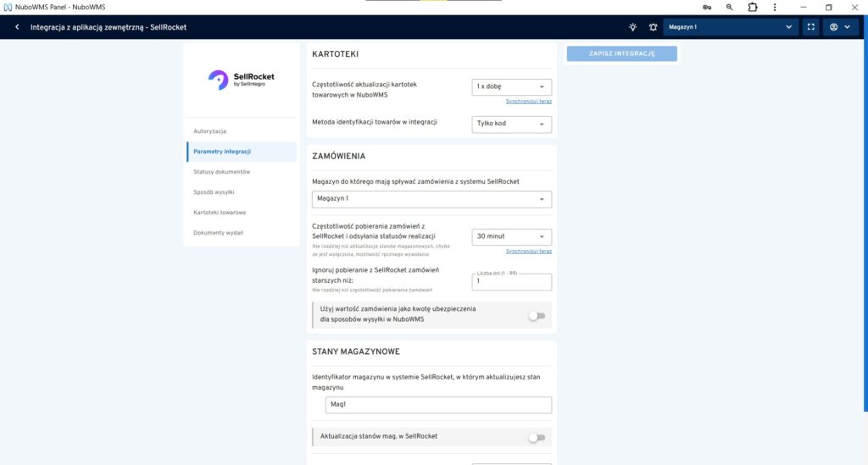The height and width of the screenshot is (465, 868).
Task: Expand the product identification method dropdown
Action: pyautogui.click(x=511, y=125)
